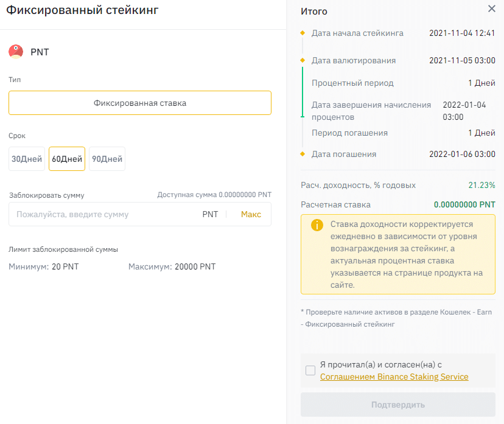Screen dimensions: 504x424
Task: Focus the lock amount input field
Action: [103, 214]
